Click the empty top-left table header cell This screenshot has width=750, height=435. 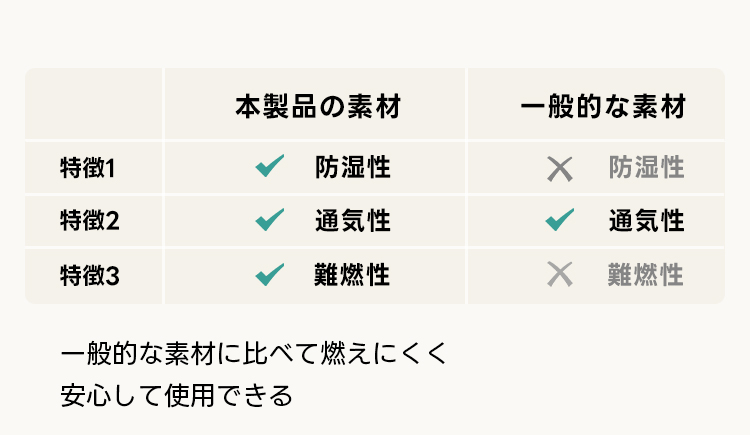pos(94,105)
